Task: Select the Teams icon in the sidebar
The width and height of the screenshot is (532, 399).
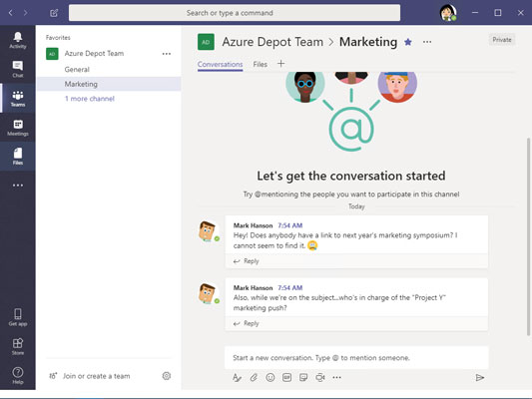Action: click(x=18, y=99)
